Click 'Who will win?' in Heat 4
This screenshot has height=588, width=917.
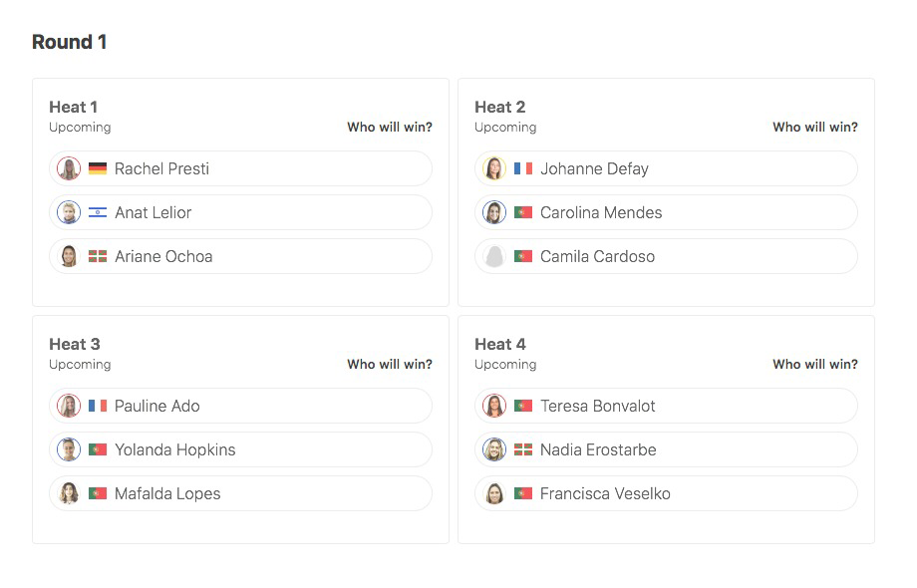pyautogui.click(x=815, y=365)
